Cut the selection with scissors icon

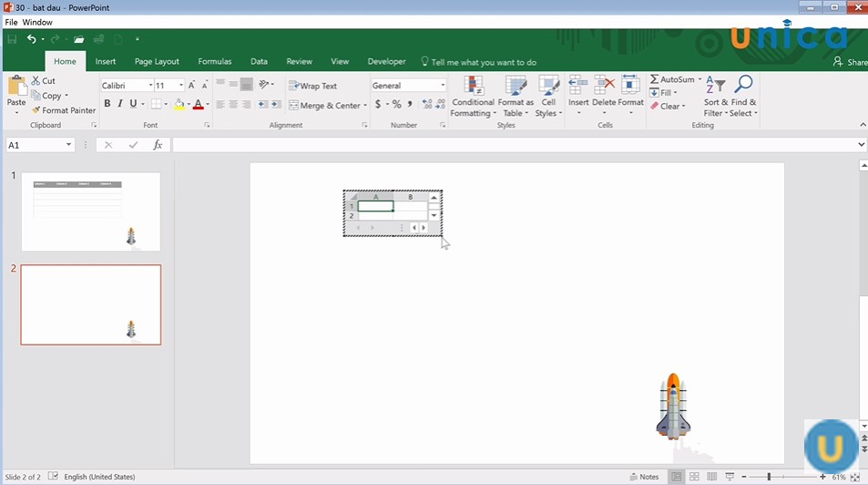[x=36, y=80]
